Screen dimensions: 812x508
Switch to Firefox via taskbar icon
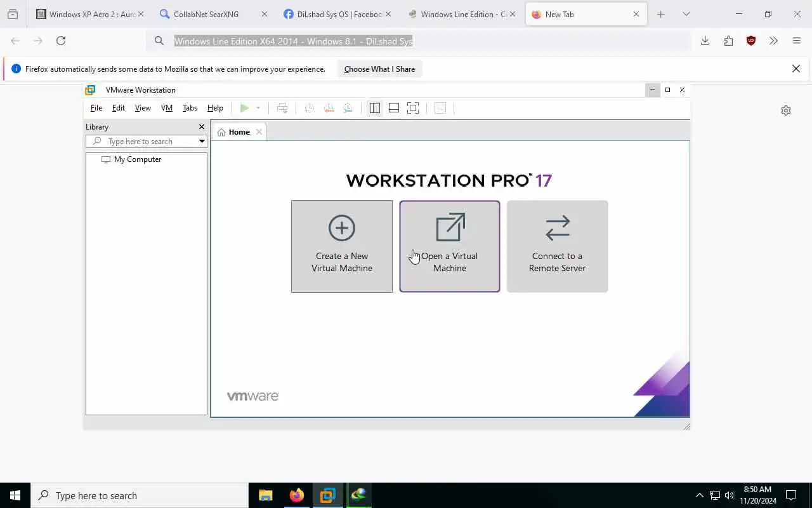pyautogui.click(x=296, y=495)
